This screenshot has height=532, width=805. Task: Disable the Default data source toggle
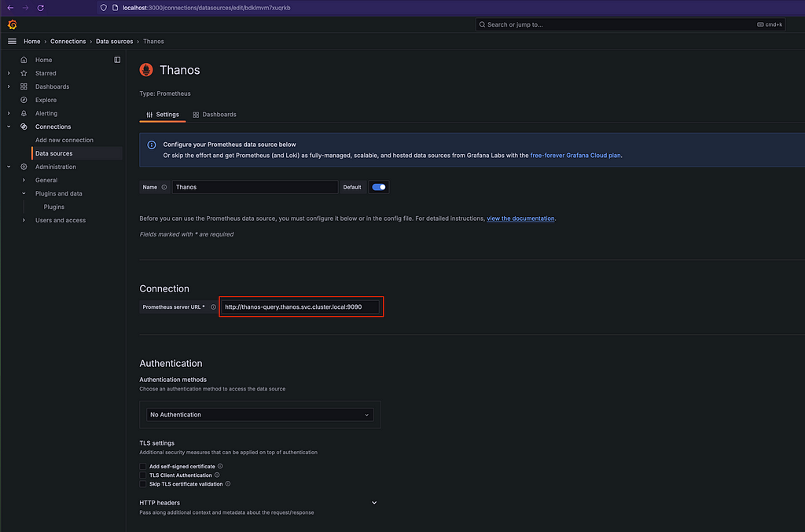pos(379,187)
